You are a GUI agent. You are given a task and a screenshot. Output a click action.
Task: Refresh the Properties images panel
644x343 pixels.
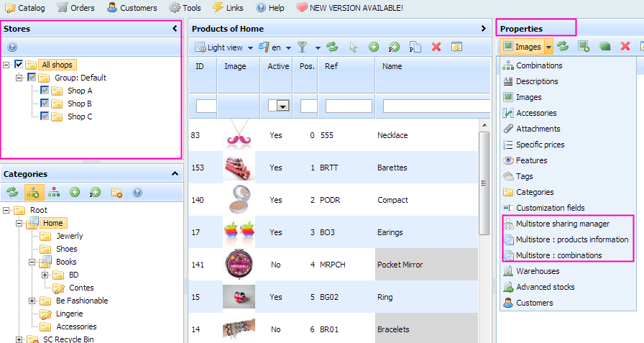pyautogui.click(x=563, y=46)
